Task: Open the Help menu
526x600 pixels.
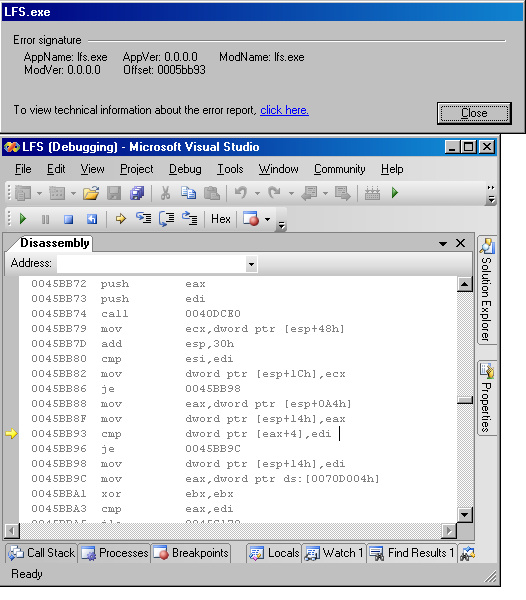Action: coord(392,169)
